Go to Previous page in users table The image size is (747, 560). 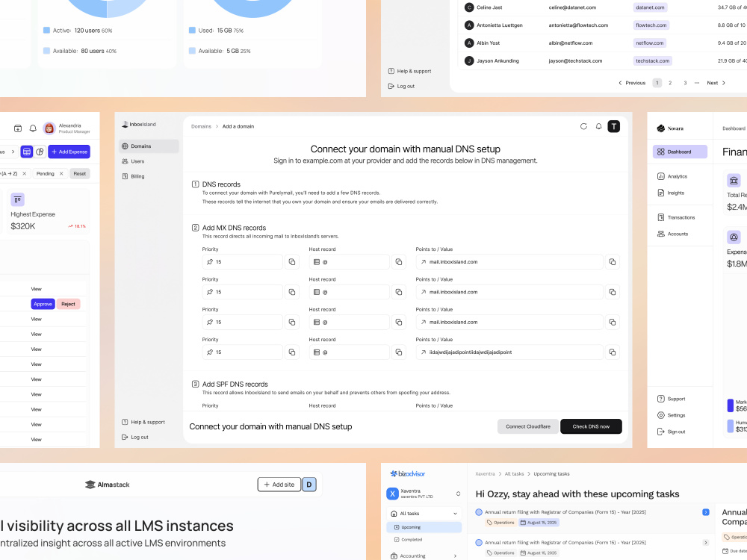(x=632, y=83)
